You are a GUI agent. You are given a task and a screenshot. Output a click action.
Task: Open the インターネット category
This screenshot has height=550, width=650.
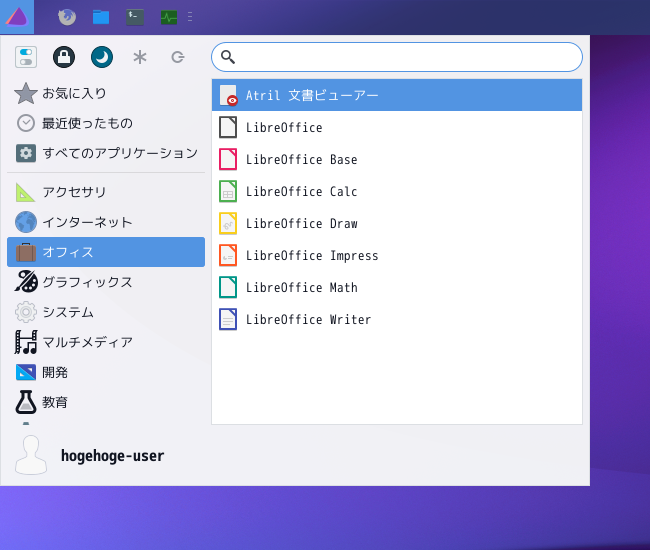point(106,222)
